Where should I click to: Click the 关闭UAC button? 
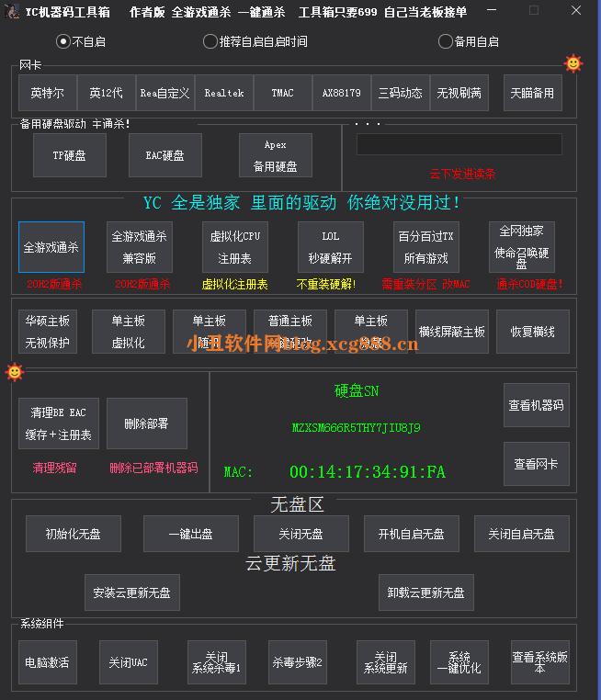(x=129, y=662)
